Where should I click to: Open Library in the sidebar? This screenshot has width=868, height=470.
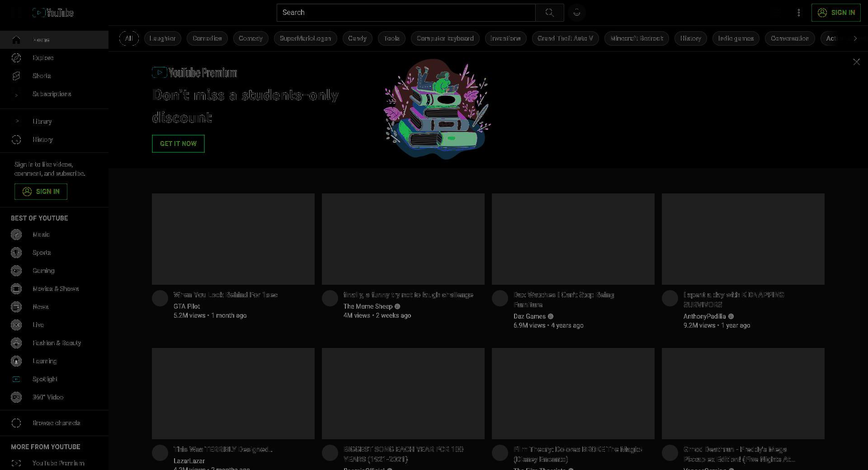(x=54, y=122)
